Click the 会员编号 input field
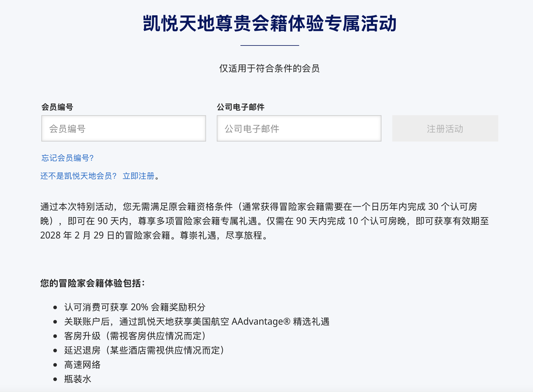This screenshot has width=533, height=392. point(123,128)
